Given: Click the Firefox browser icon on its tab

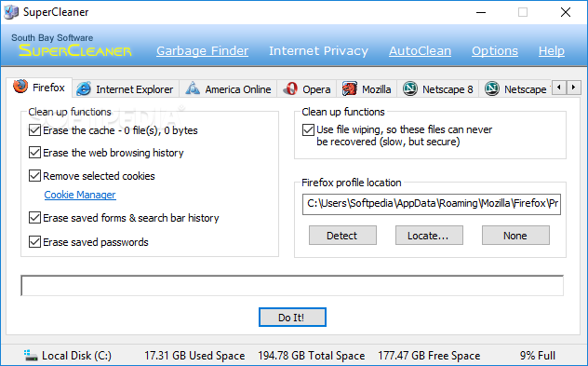Looking at the screenshot, I should [20, 87].
